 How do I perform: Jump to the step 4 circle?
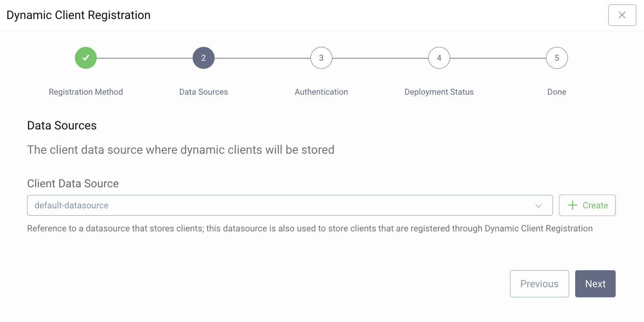(439, 58)
